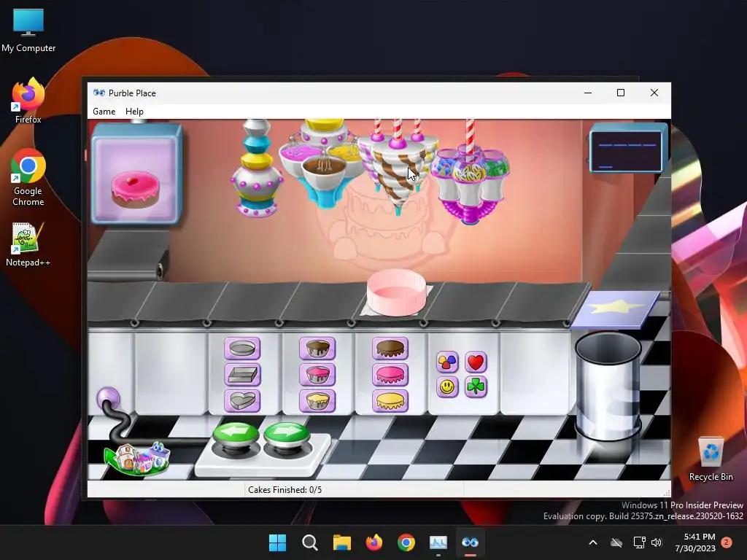The image size is (747, 560).
Task: Click Cakes Finished 0/5 status text
Action: pos(285,489)
